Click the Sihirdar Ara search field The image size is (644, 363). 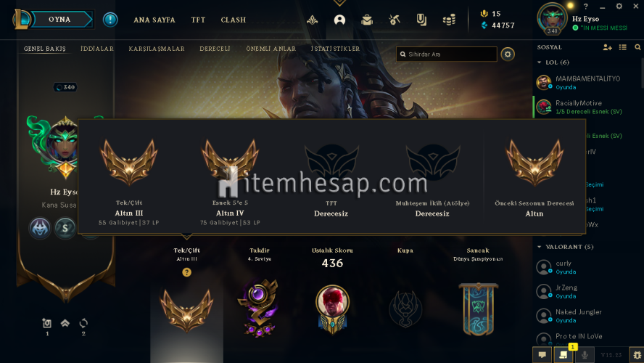[447, 54]
